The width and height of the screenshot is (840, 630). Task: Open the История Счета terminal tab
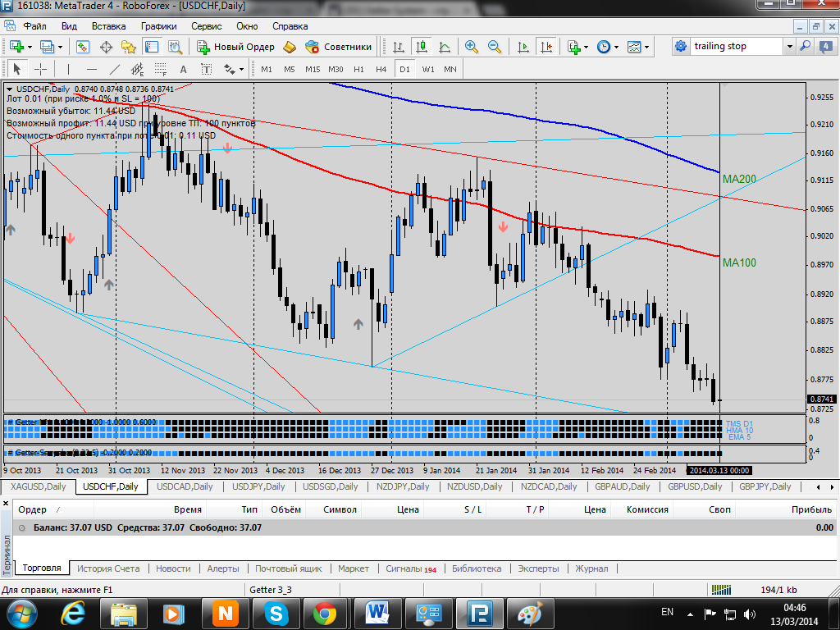click(108, 568)
